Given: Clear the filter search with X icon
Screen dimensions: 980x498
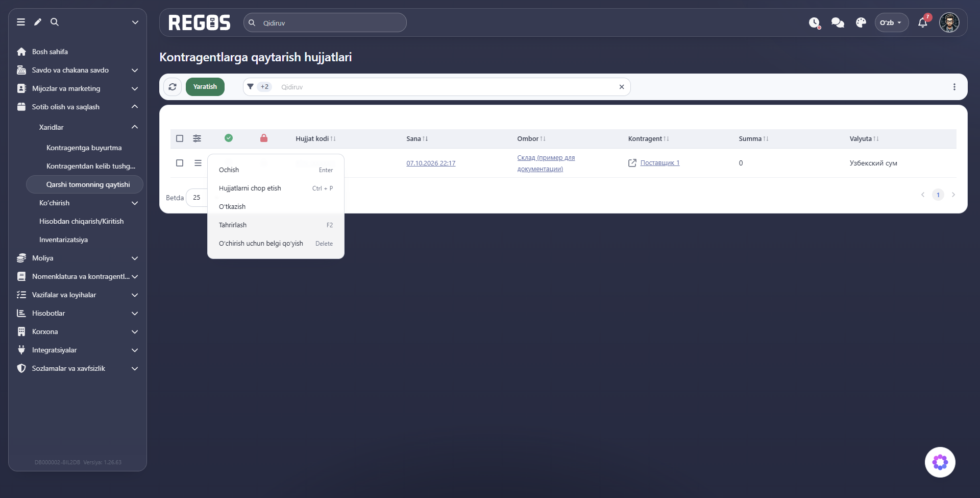Looking at the screenshot, I should [622, 87].
